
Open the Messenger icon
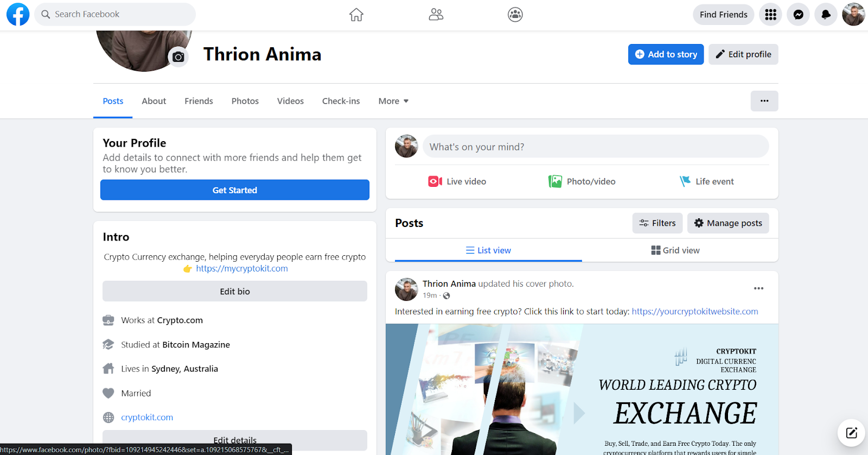coord(799,15)
